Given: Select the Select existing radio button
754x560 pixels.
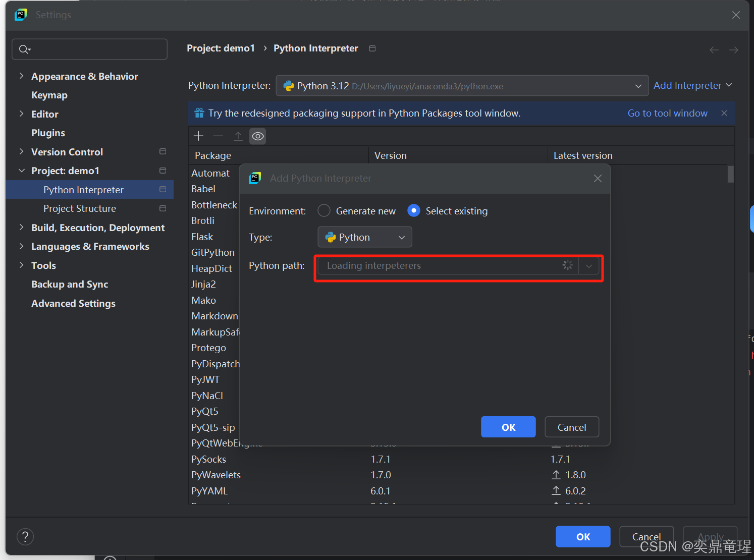Looking at the screenshot, I should pos(413,210).
